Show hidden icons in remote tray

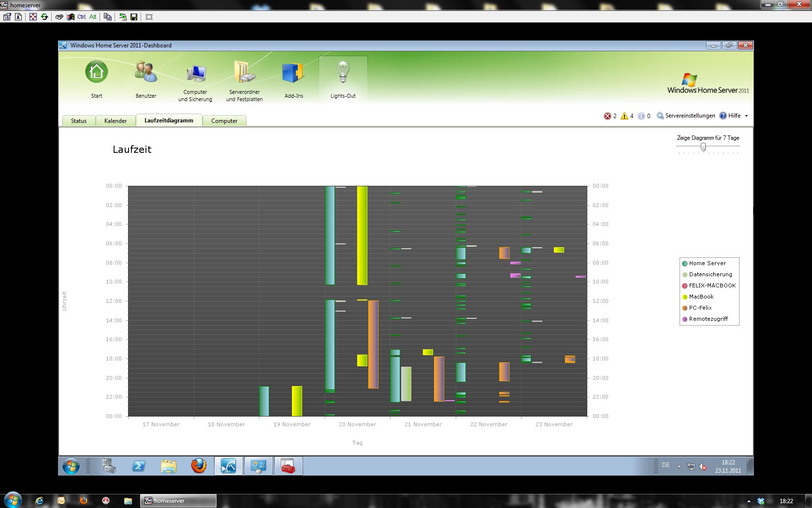[679, 466]
